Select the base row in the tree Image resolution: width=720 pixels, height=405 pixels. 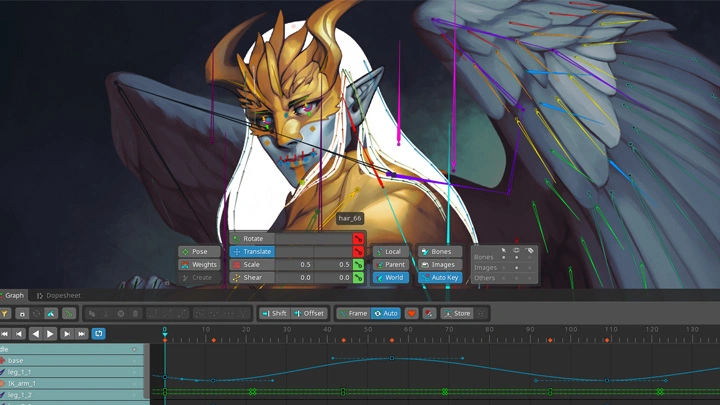click(72, 360)
